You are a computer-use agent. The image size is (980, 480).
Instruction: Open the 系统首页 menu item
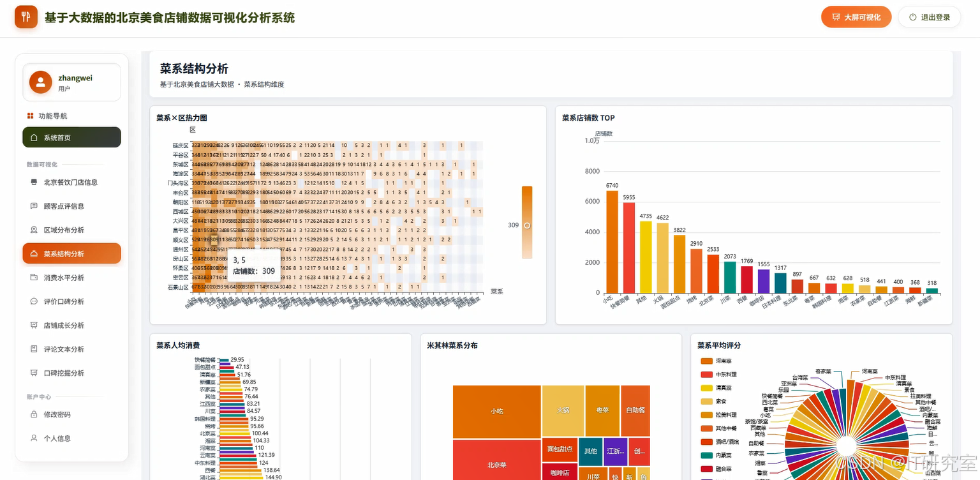(x=71, y=137)
